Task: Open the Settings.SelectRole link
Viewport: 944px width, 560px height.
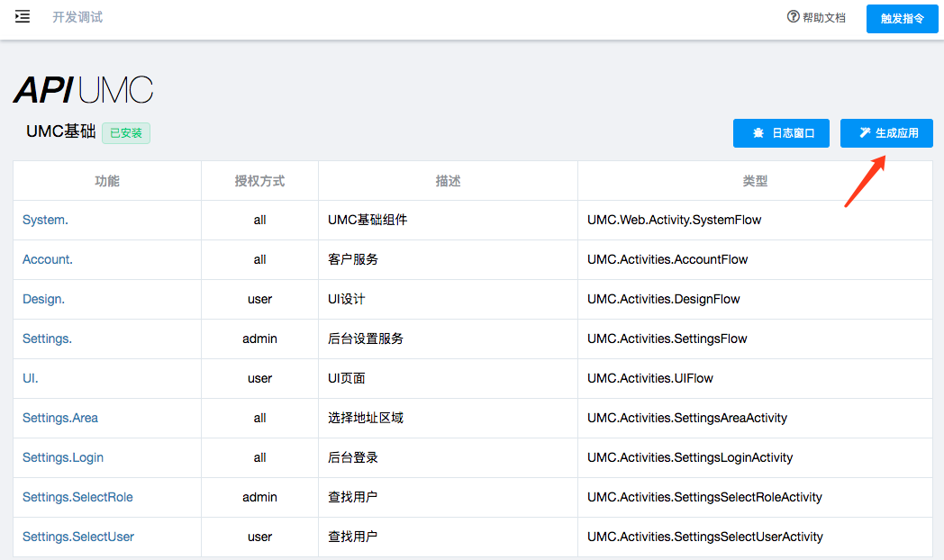Action: click(x=77, y=497)
